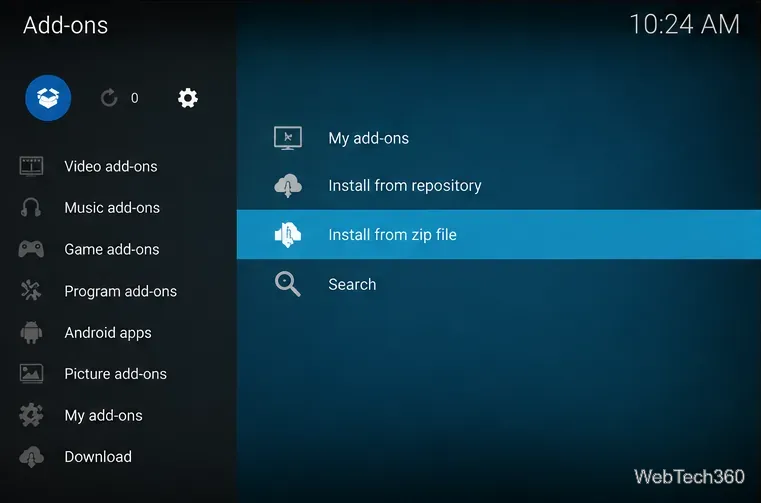
Task: Click the Program add-ons tools icon
Action: 31,290
